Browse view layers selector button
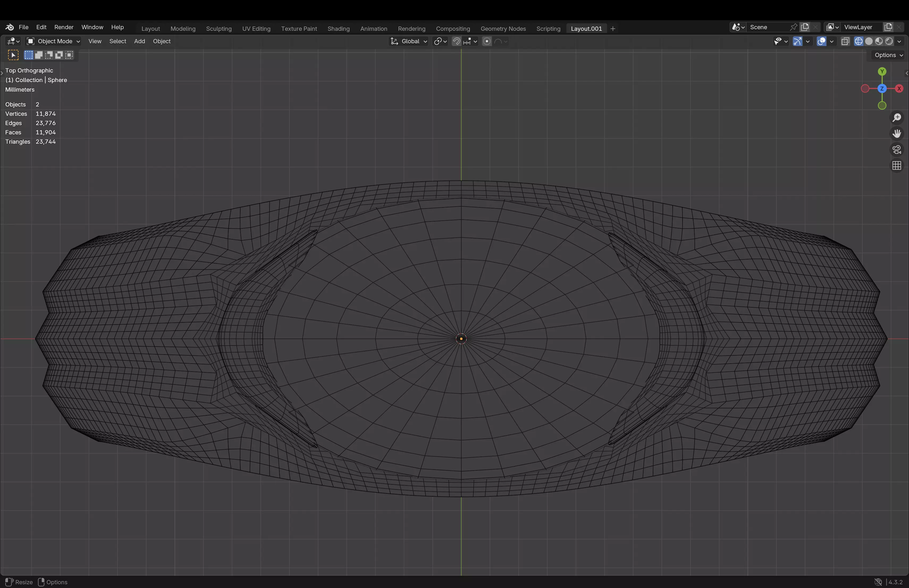Viewport: 909px width, 588px height. 832,27
